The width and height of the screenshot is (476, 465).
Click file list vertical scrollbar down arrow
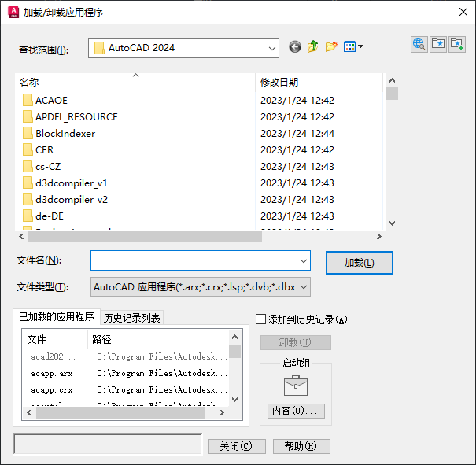point(392,223)
